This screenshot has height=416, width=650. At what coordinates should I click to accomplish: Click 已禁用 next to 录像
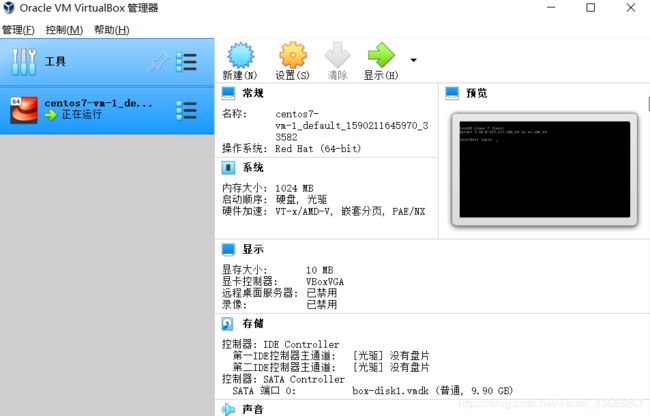click(x=322, y=305)
